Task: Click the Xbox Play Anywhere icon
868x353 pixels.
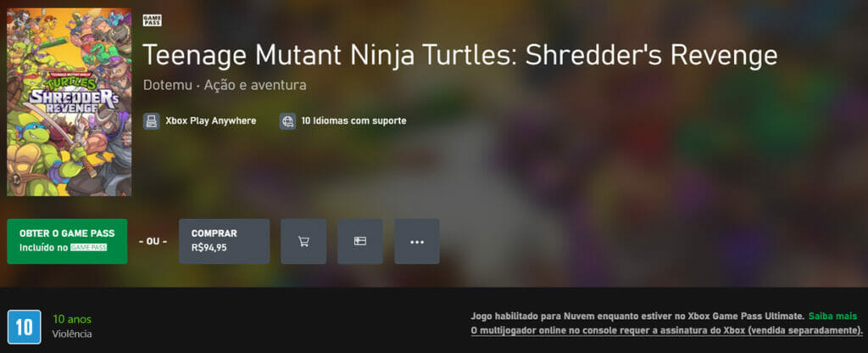Action: coord(151,121)
